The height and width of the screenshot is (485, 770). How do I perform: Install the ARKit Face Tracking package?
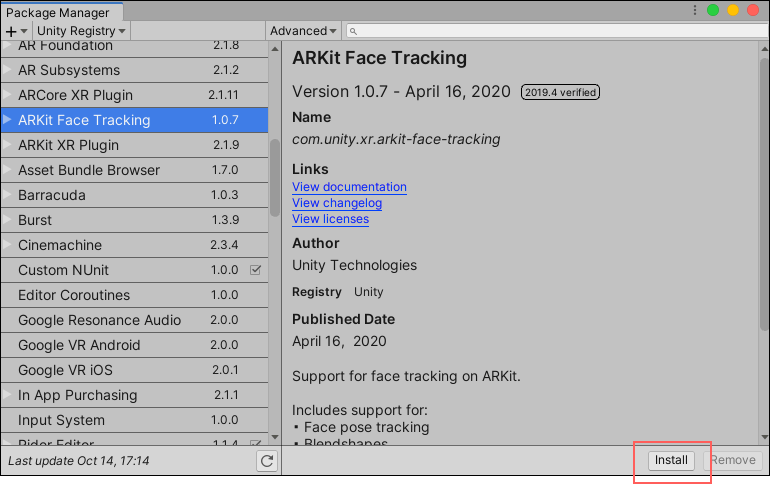click(x=671, y=460)
